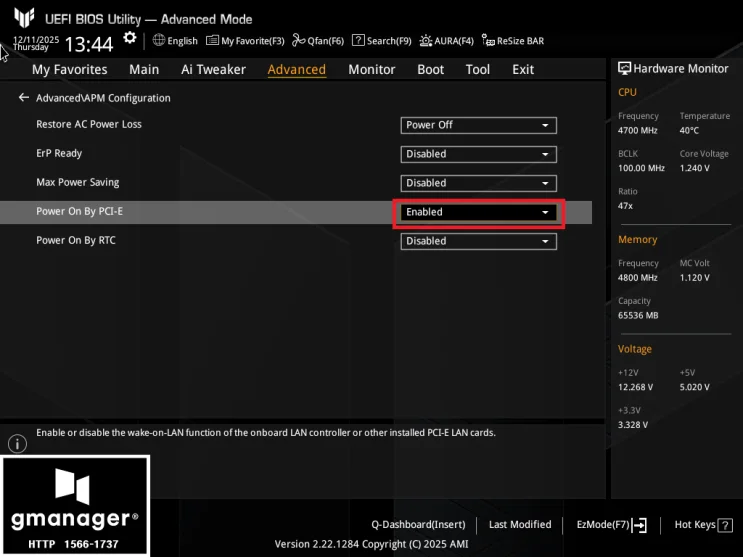Click the Hot Keys question mark icon
Screen dimensions: 743x557
(x=725, y=525)
